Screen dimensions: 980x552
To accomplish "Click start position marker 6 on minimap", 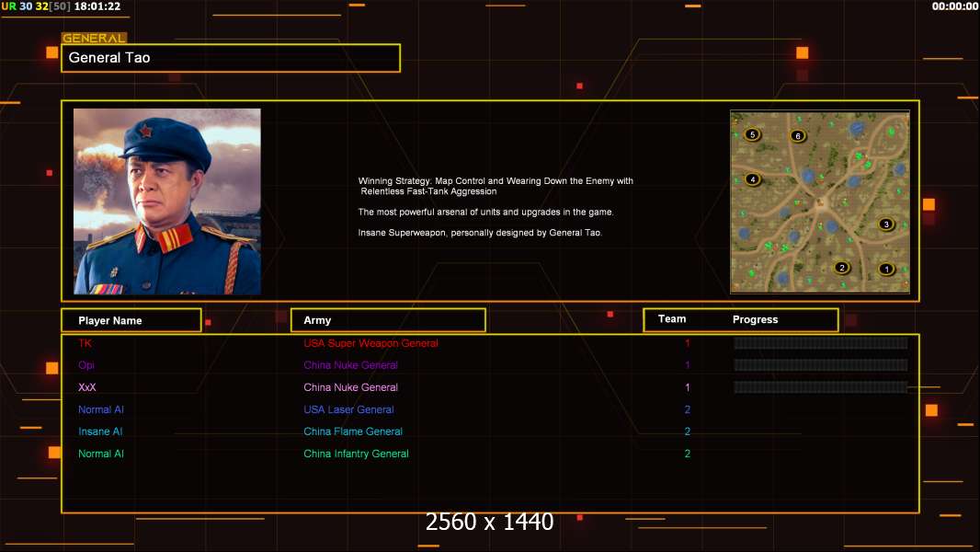I will (797, 135).
